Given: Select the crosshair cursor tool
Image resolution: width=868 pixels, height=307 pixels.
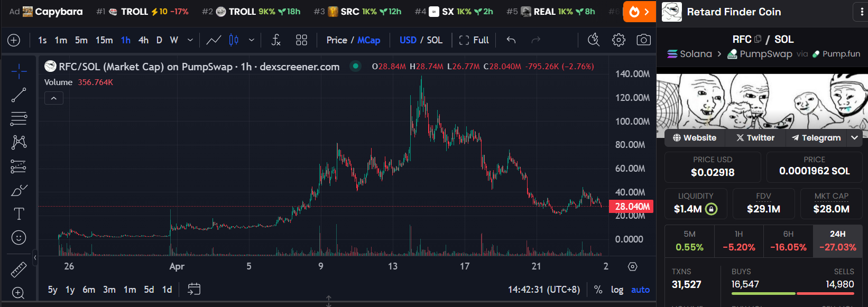Looking at the screenshot, I should [19, 71].
